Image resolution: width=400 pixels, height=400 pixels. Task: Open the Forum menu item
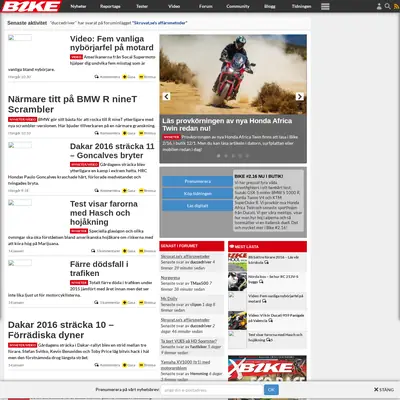tap(206, 6)
